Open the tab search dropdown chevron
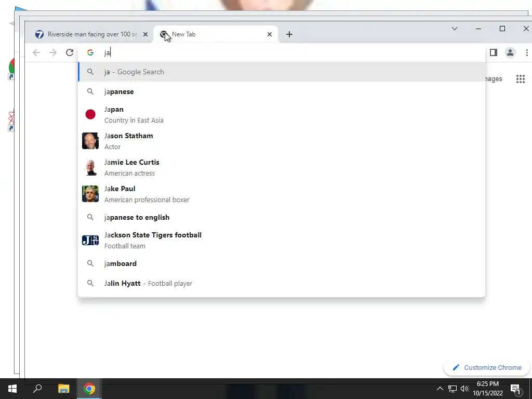The image size is (532, 399). pos(455,29)
